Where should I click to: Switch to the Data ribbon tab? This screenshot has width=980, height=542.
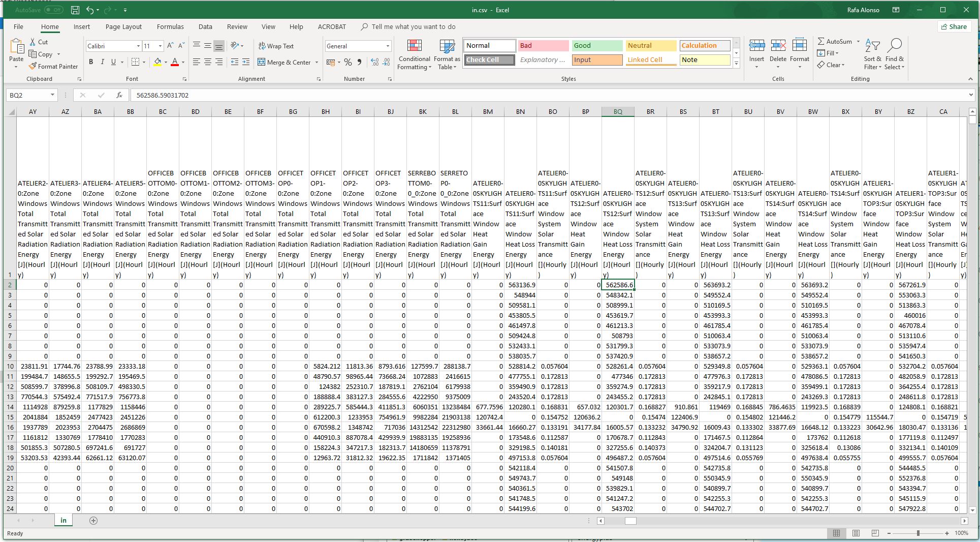[x=205, y=27]
